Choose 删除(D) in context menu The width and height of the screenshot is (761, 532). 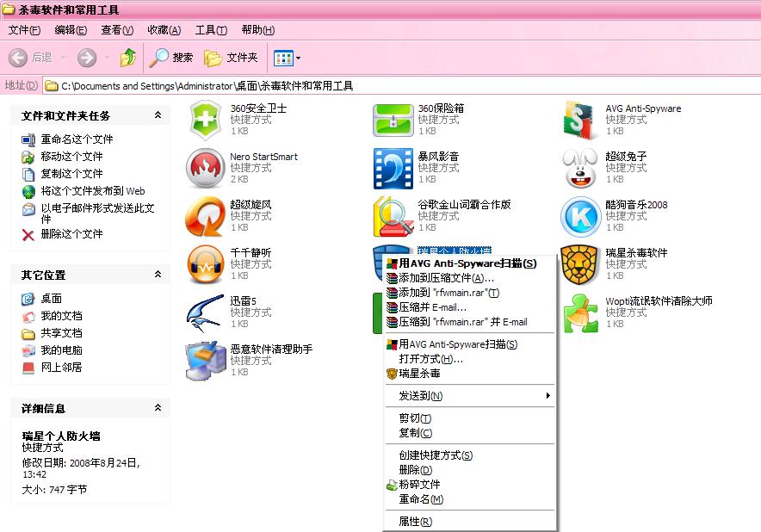[470, 469]
